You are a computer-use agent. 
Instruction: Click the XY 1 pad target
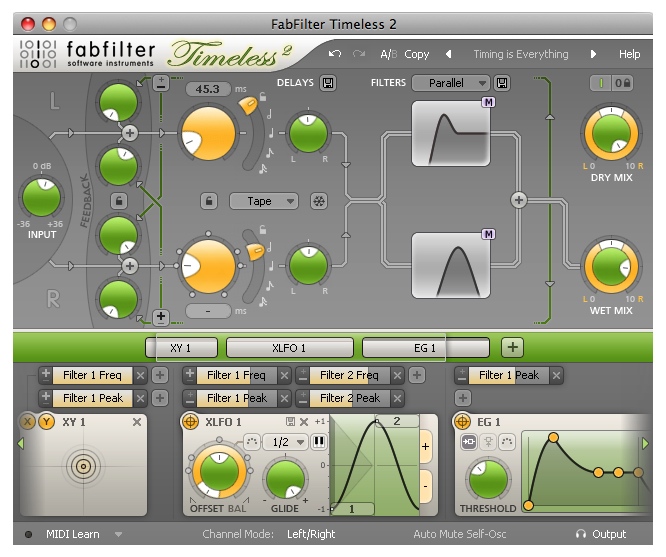click(x=83, y=466)
